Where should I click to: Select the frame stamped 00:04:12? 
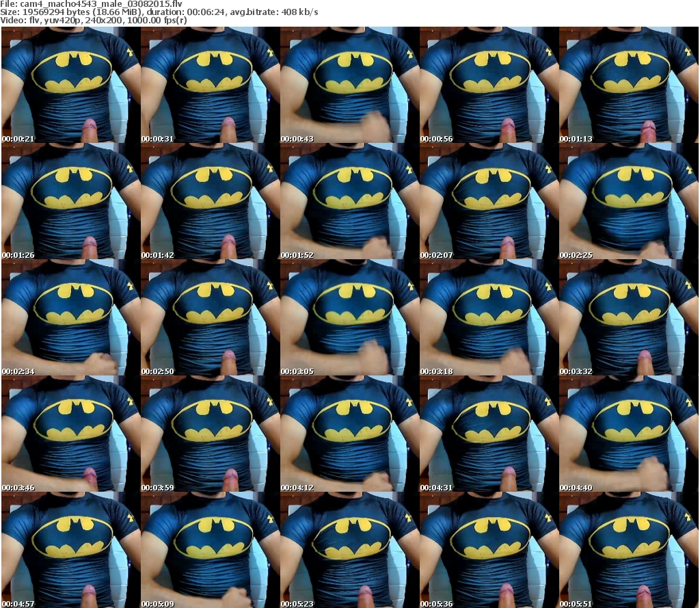click(350, 434)
